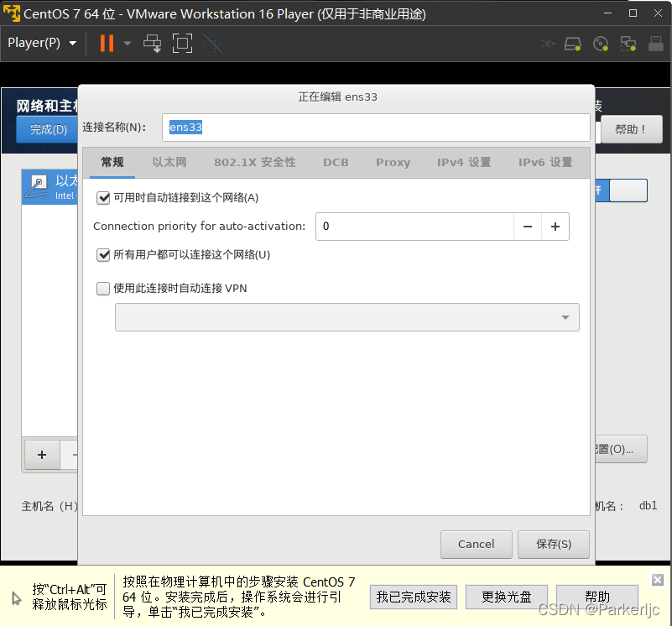Close the VMware install hint bar
The width and height of the screenshot is (672, 626).
pos(658,580)
